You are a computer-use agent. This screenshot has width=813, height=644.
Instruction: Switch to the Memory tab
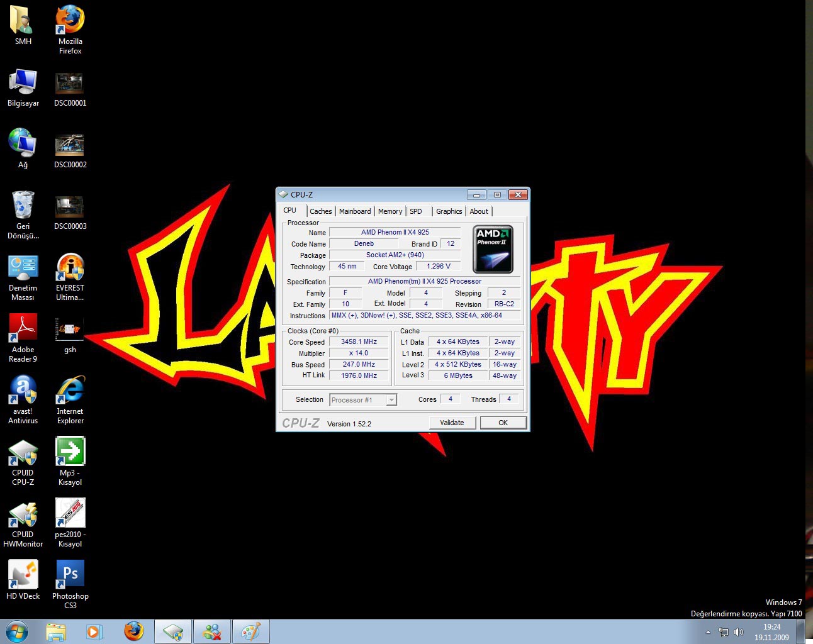[390, 211]
